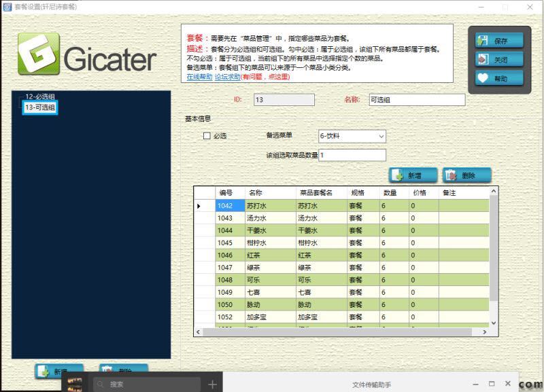
Task: Click the table's vertical scrollbar down arrow
Action: point(494,323)
